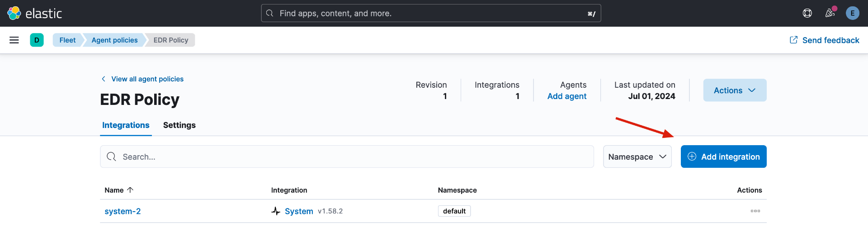Click the integrations Search field

pyautogui.click(x=347, y=157)
